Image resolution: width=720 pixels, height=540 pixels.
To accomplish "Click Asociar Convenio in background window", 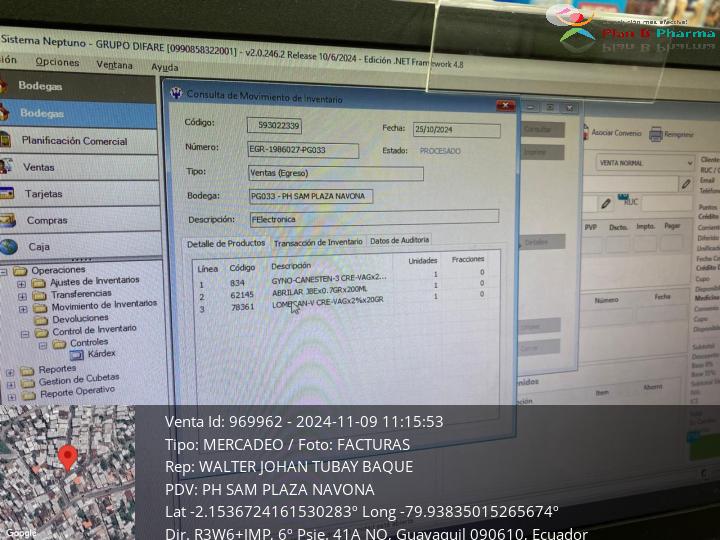I will 612,132.
